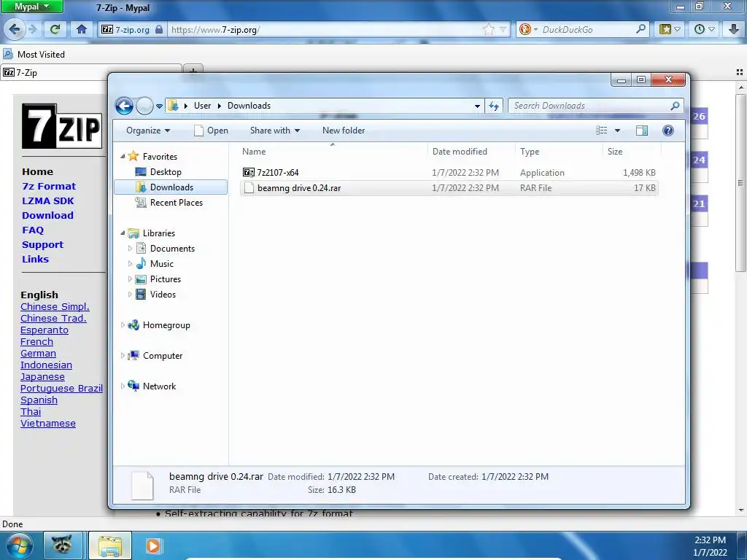Click the Search Downloads field

tap(596, 106)
